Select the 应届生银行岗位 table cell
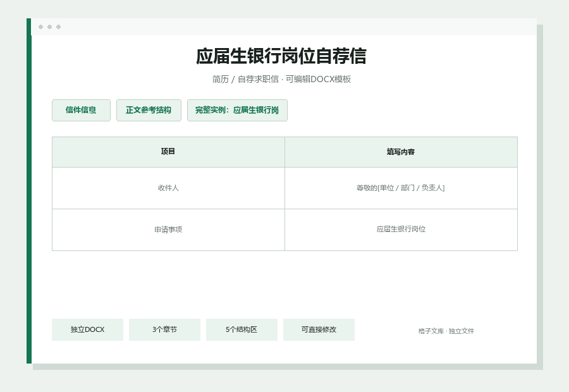 point(401,230)
